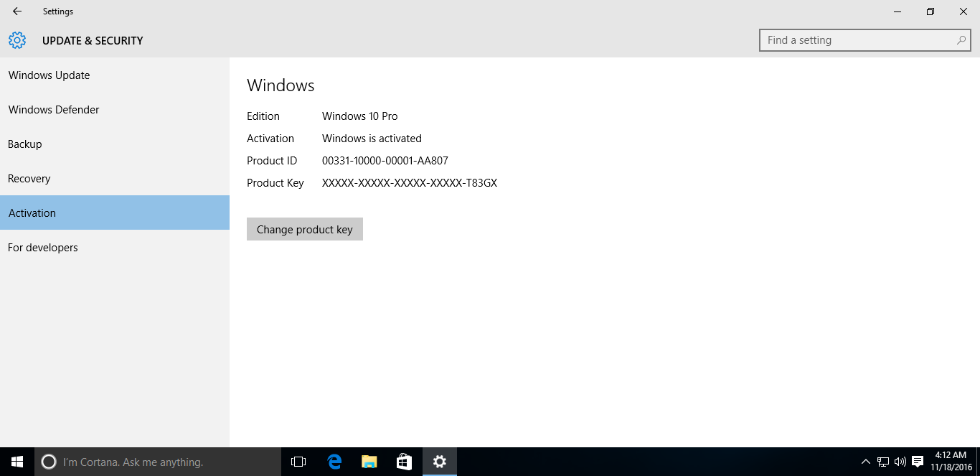Select the Activation sidebar item
The width and height of the screenshot is (980, 476).
(115, 213)
